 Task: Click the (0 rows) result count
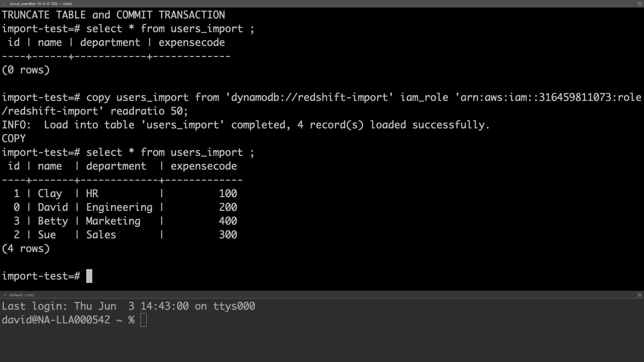[x=26, y=70]
